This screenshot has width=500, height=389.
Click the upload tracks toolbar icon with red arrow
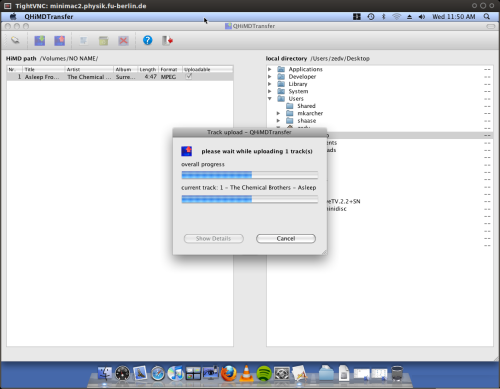pos(60,41)
